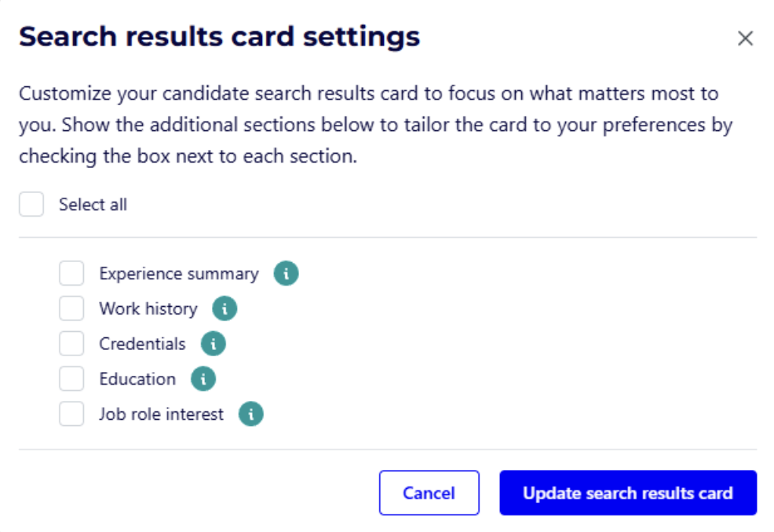Open the Experience summary info icon

[x=287, y=273]
